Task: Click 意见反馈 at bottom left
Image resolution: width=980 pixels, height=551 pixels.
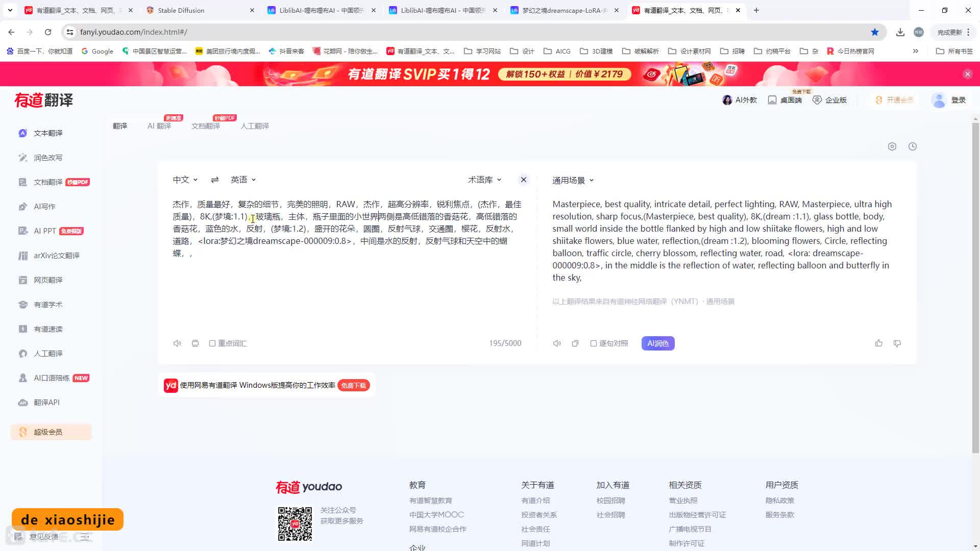Action: click(43, 537)
